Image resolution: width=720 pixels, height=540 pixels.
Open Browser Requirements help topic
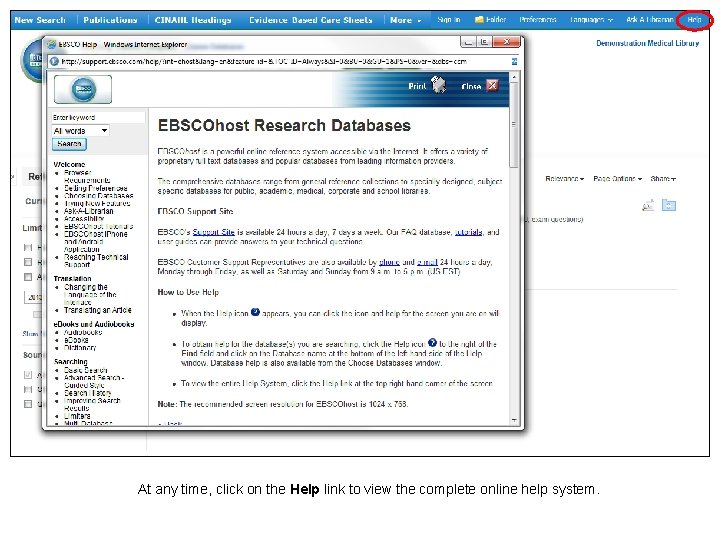[87, 176]
